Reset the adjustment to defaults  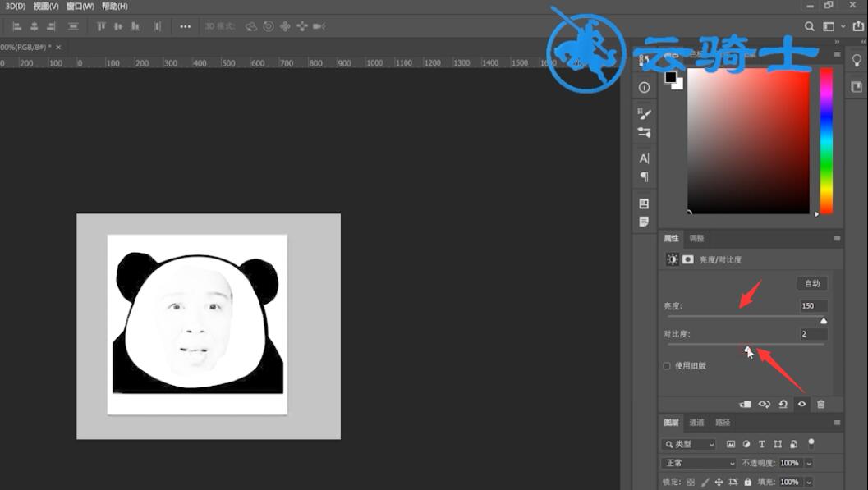tap(783, 405)
